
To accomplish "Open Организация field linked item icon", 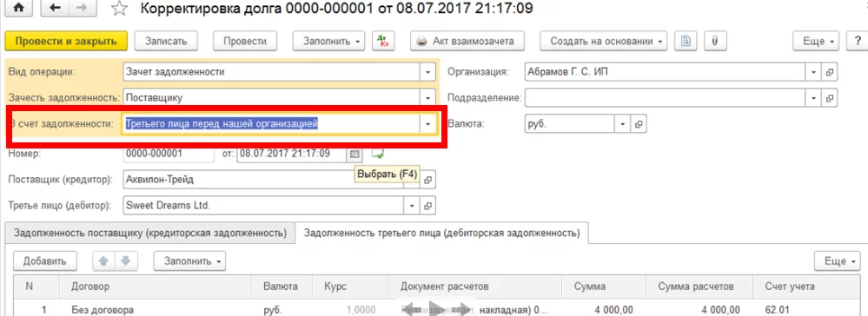I will tap(829, 72).
